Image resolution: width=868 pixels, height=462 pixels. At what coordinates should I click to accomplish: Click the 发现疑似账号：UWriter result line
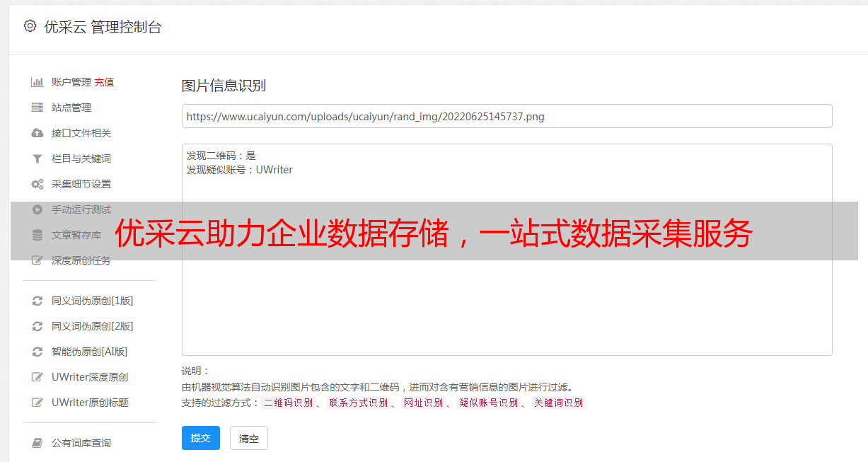(x=240, y=170)
